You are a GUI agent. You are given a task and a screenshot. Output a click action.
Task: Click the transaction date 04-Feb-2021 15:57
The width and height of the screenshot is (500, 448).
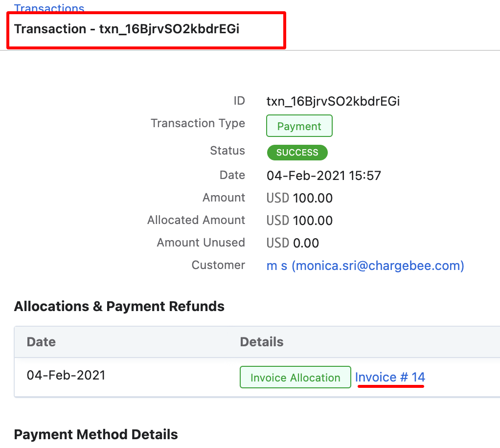[x=323, y=176]
